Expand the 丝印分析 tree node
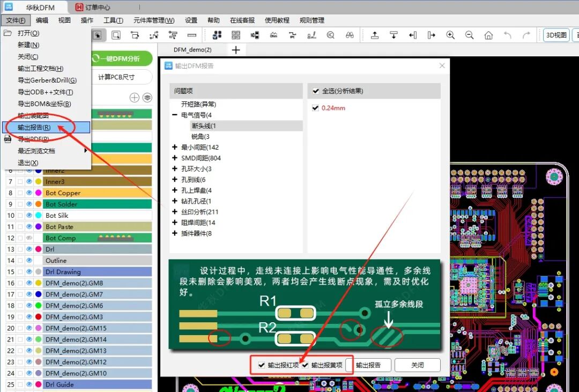 [175, 212]
